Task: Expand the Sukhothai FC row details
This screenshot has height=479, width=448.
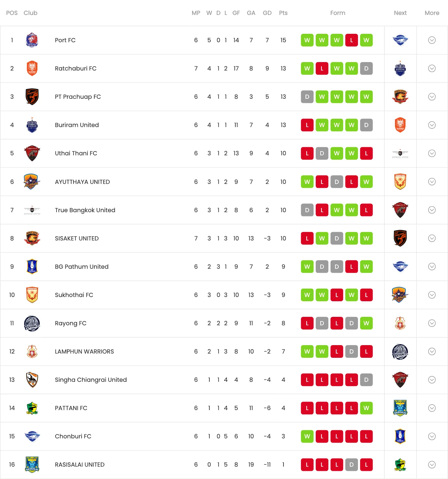Action: [432, 295]
